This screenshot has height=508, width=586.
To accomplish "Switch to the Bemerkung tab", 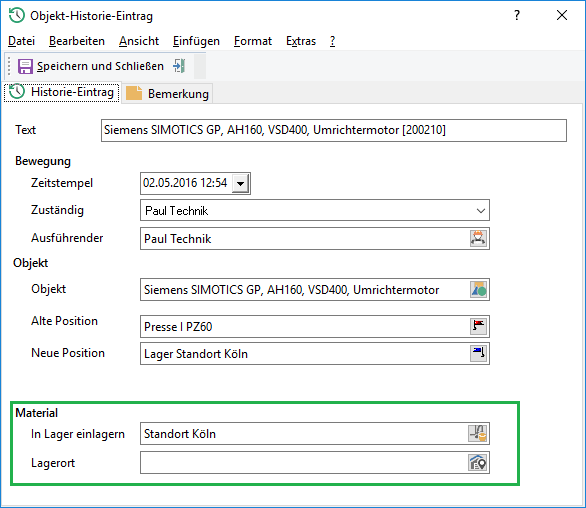I will pos(167,93).
